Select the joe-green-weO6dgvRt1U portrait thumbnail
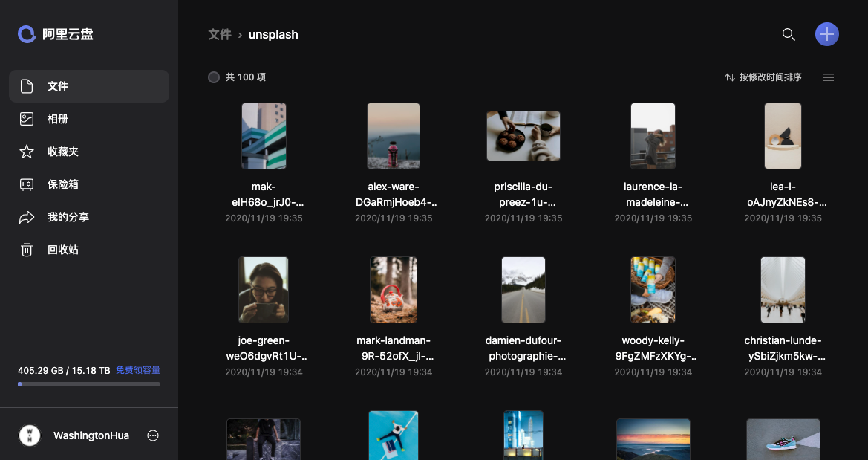The image size is (868, 460). pyautogui.click(x=264, y=290)
